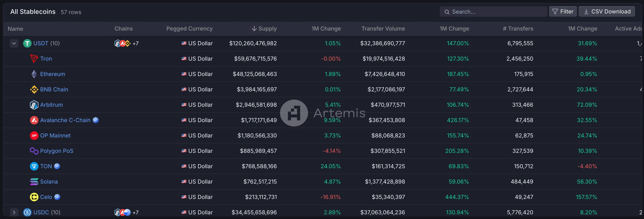This screenshot has height=219, width=644.
Task: Click the US flag in Tron row
Action: (x=184, y=59)
